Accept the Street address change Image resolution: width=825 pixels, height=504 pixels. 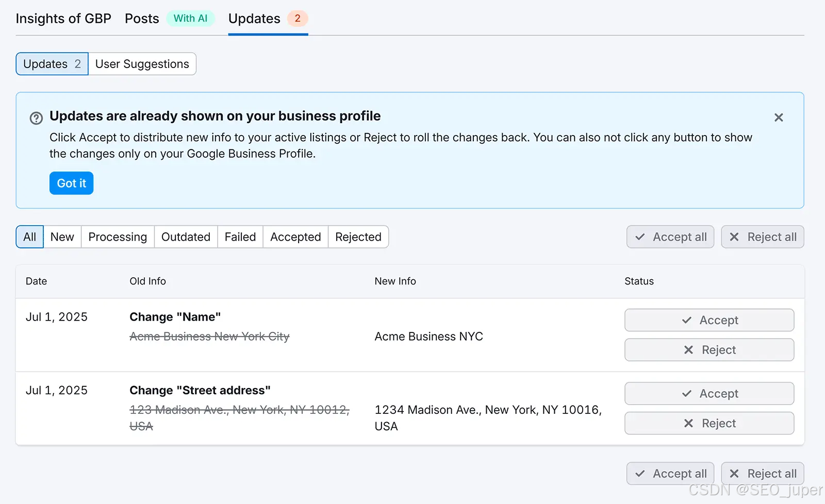pyautogui.click(x=709, y=394)
